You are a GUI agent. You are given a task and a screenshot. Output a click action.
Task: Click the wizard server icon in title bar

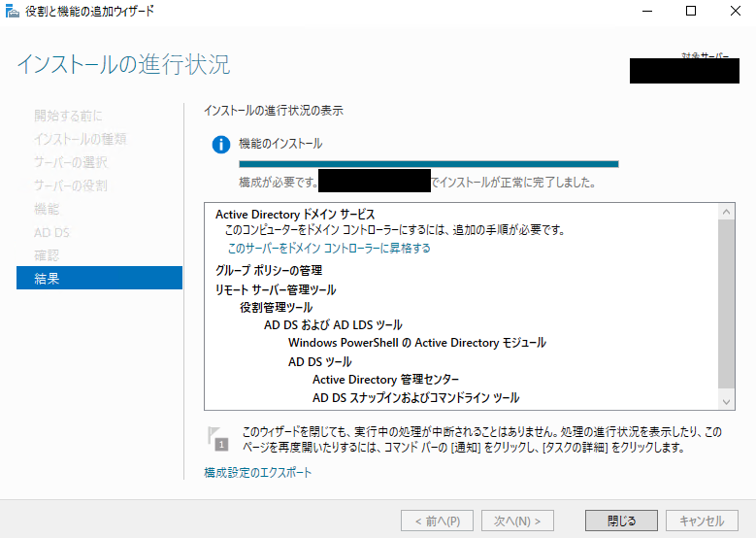click(x=12, y=11)
